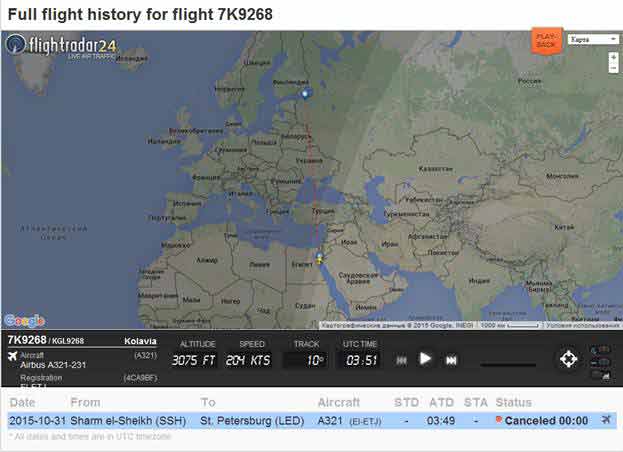Open the map type dropdown
The height and width of the screenshot is (452, 623).
(x=594, y=40)
